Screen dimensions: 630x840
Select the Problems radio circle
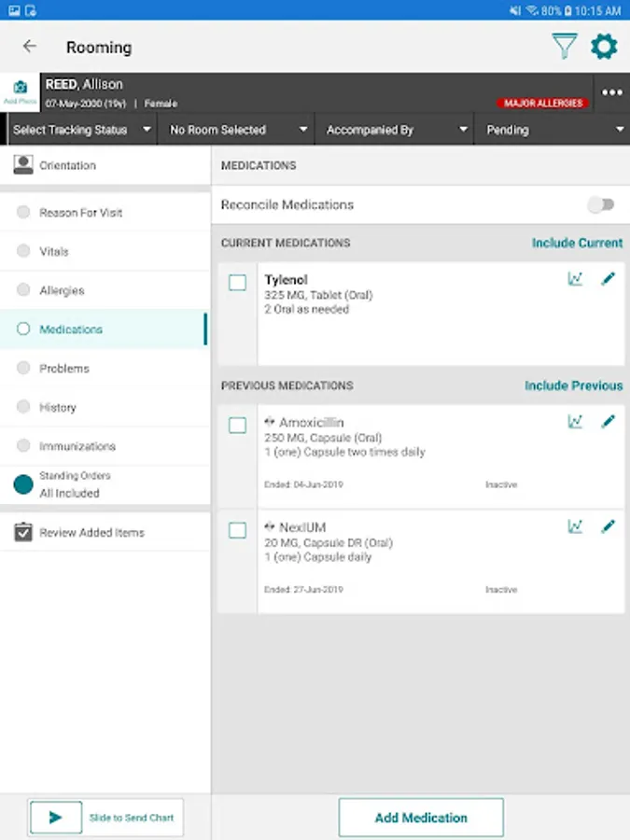[23, 368]
